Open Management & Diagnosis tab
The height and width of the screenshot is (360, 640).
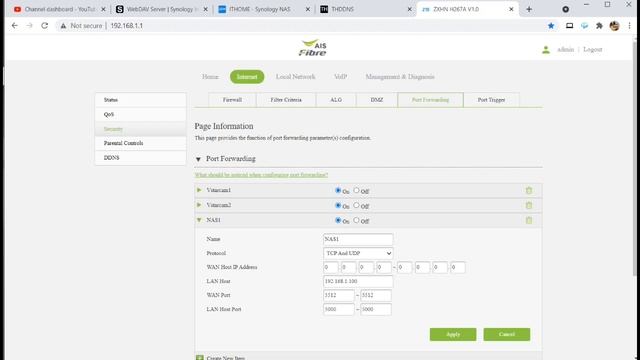pos(400,77)
